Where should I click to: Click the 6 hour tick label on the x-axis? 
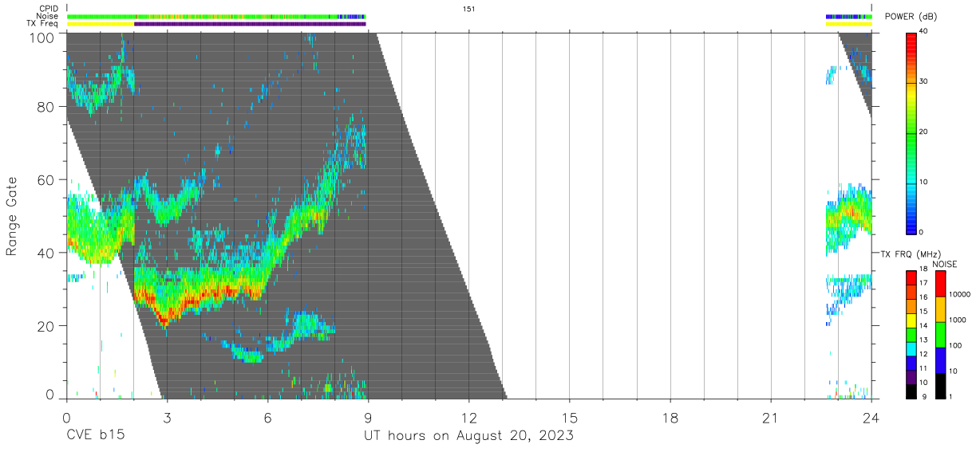tap(267, 418)
